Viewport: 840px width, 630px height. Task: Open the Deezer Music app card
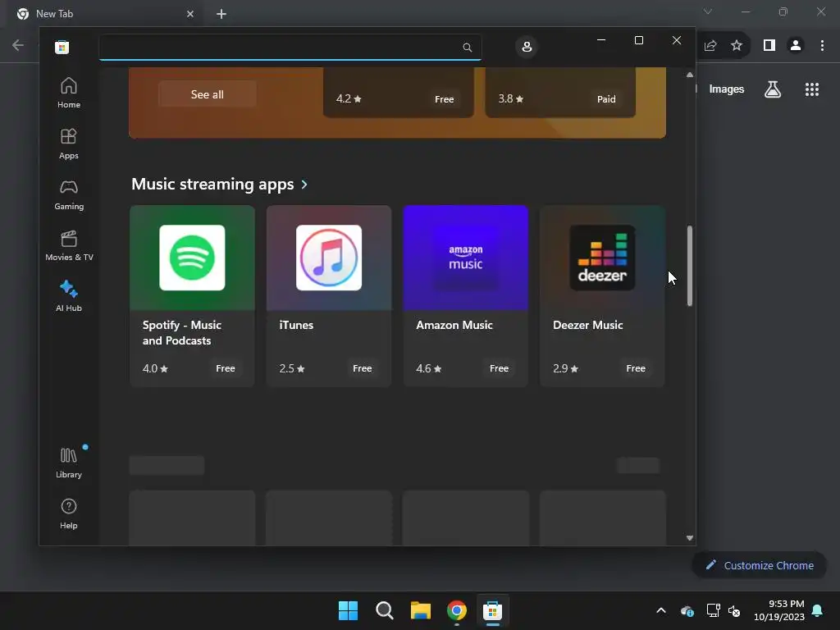(602, 295)
